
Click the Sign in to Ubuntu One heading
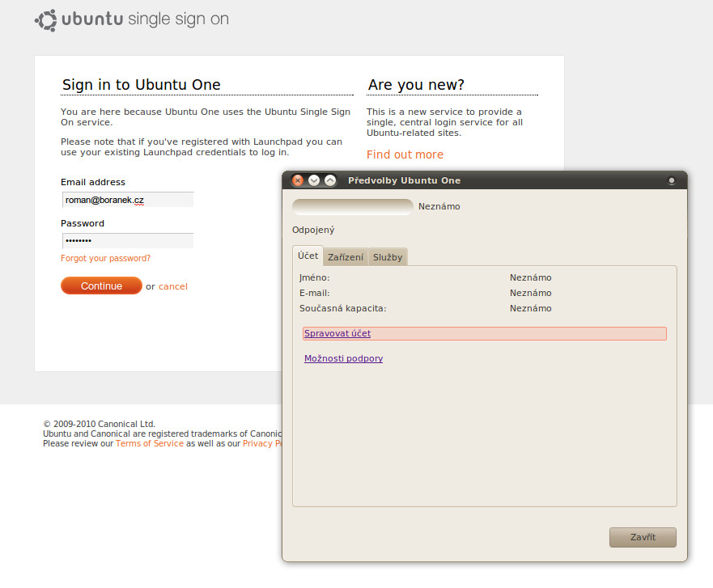142,85
